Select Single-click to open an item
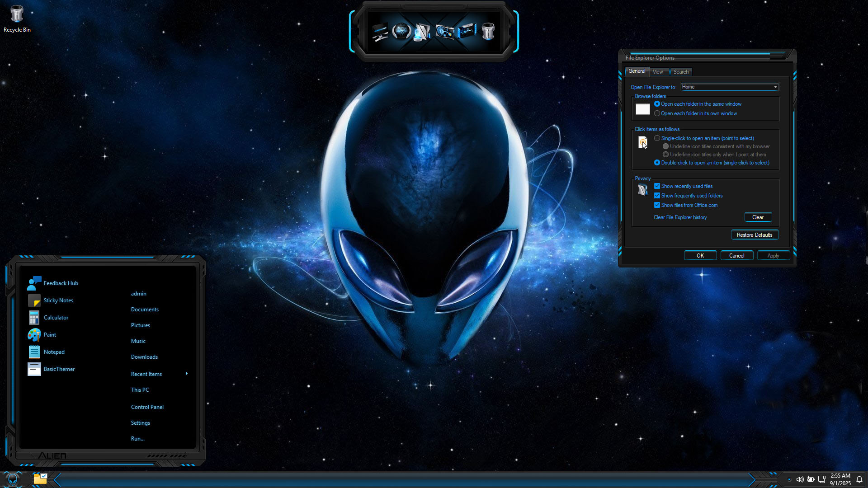 click(x=657, y=138)
